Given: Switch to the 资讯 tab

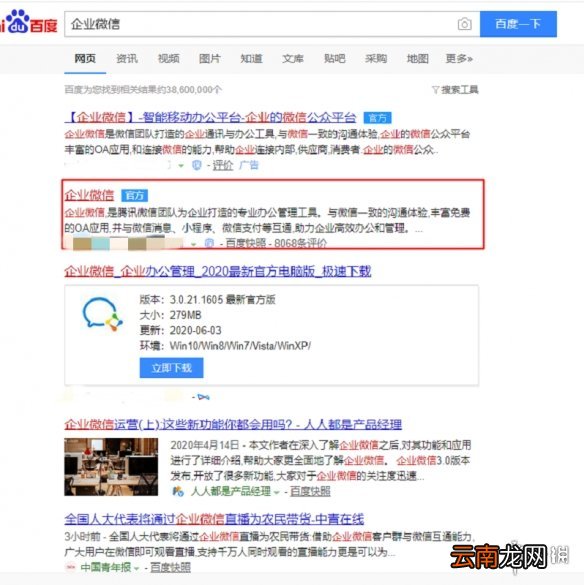Looking at the screenshot, I should coord(127,59).
